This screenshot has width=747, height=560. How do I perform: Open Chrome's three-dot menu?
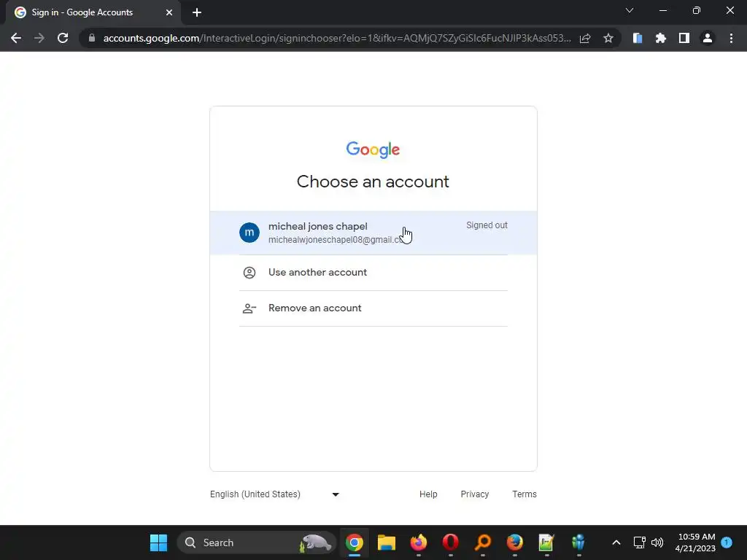coord(731,38)
